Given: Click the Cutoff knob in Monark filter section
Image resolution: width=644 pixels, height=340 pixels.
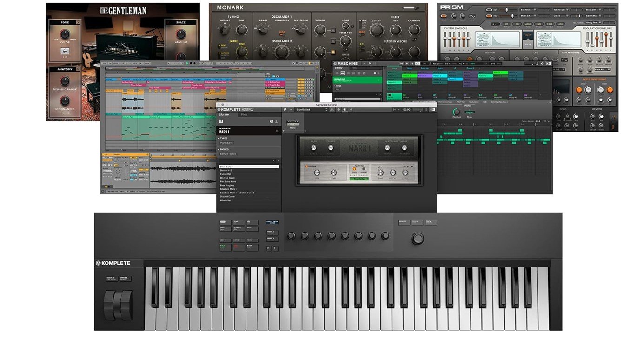Looking at the screenshot, I should (x=377, y=30).
